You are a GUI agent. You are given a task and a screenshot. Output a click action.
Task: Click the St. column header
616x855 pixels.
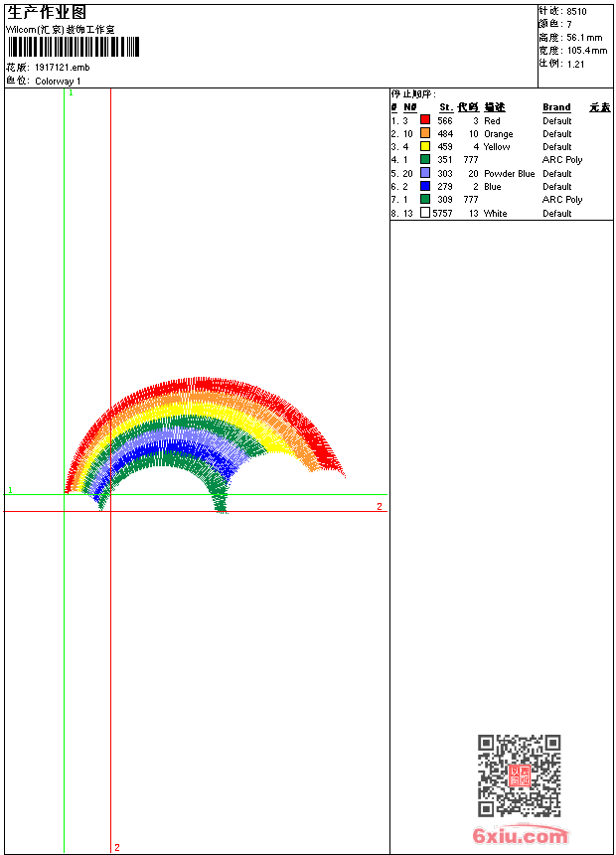point(445,107)
